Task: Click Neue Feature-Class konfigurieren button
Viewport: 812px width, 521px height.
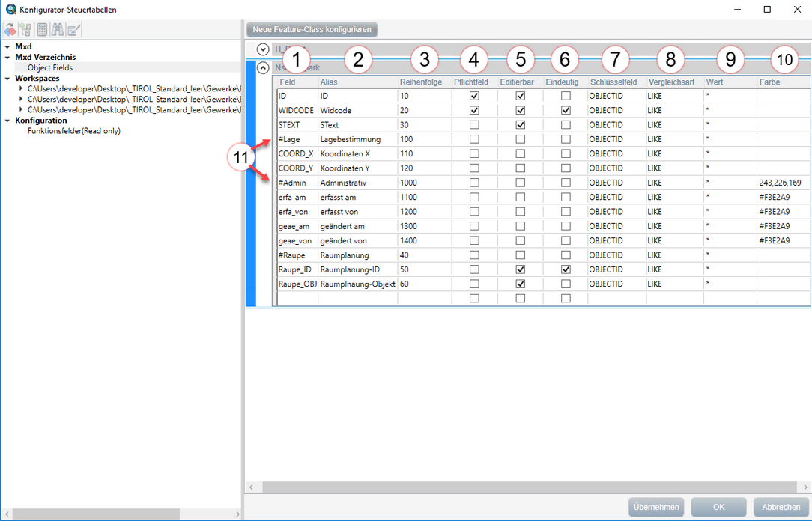Action: [x=312, y=30]
